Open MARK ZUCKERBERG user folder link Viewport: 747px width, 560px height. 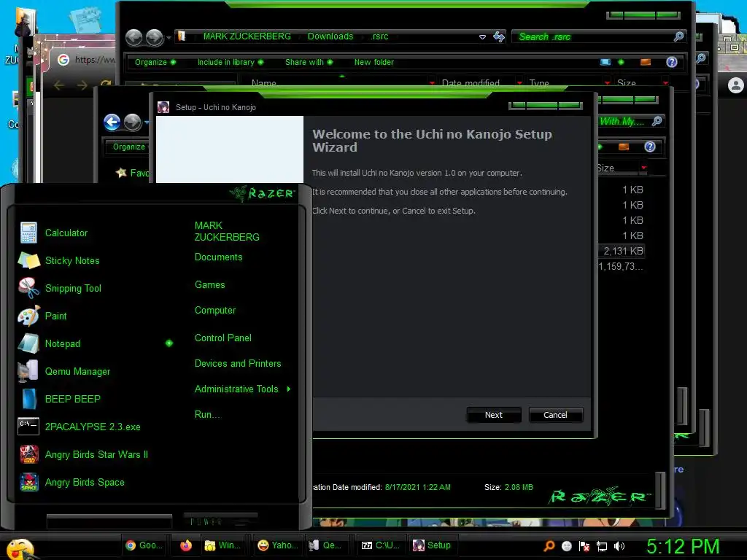[227, 231]
